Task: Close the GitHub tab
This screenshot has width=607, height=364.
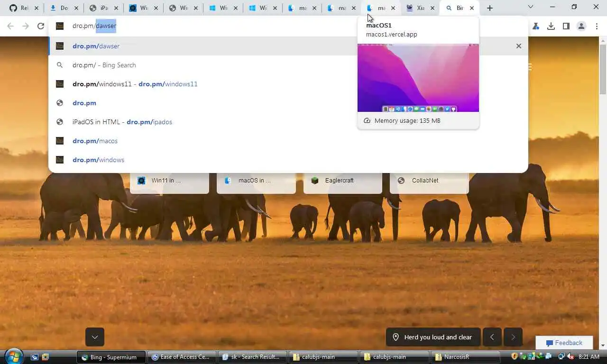Action: [37, 8]
